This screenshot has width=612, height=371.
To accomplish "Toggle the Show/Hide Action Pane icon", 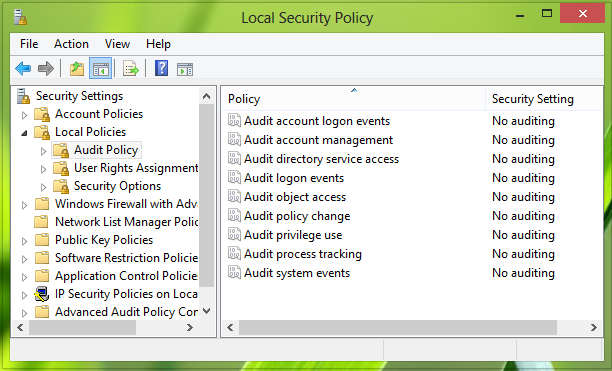I will tap(185, 69).
